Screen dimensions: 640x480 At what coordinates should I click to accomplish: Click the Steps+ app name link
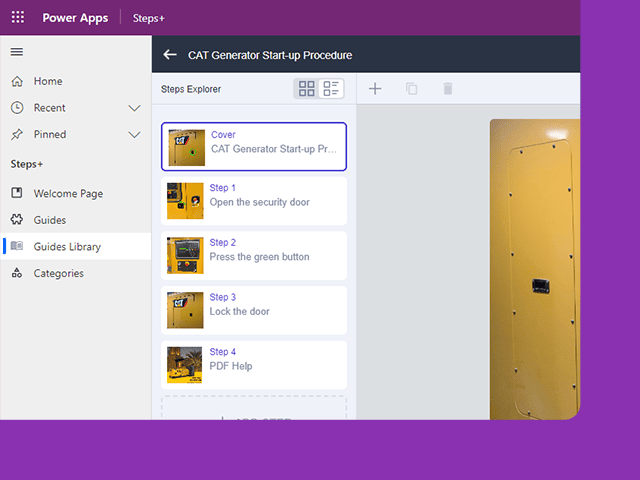(149, 18)
